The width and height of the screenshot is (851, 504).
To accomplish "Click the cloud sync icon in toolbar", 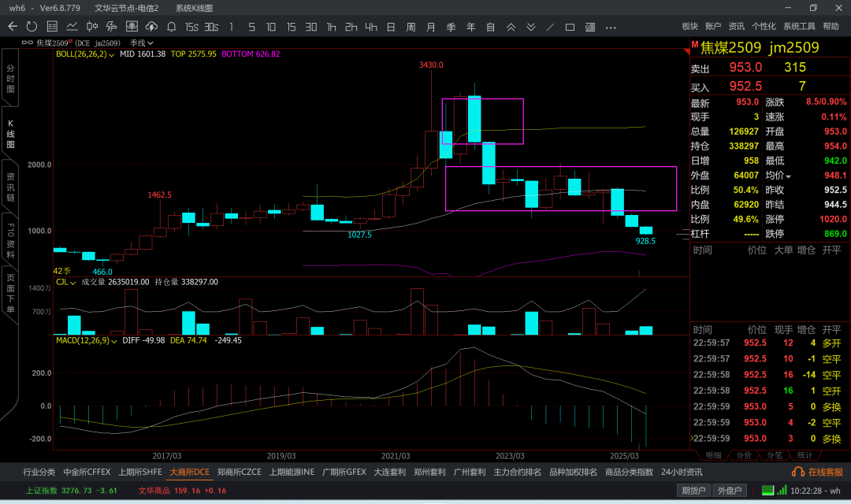I will (x=151, y=27).
